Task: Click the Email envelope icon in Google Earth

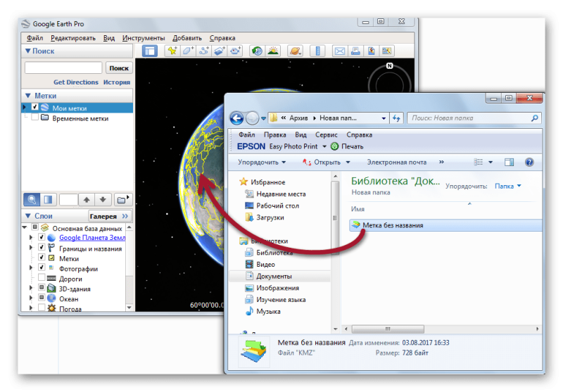Action: pos(340,51)
